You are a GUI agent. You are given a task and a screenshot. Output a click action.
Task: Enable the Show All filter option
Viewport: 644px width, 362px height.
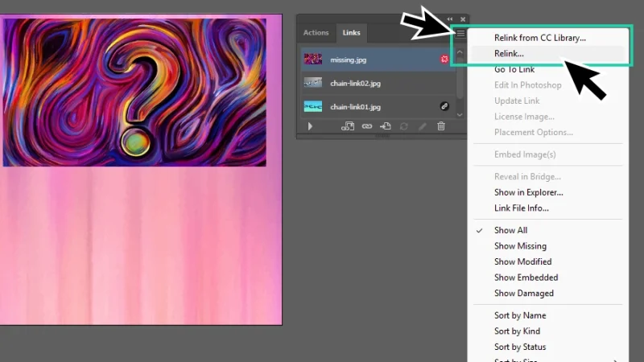pos(510,230)
